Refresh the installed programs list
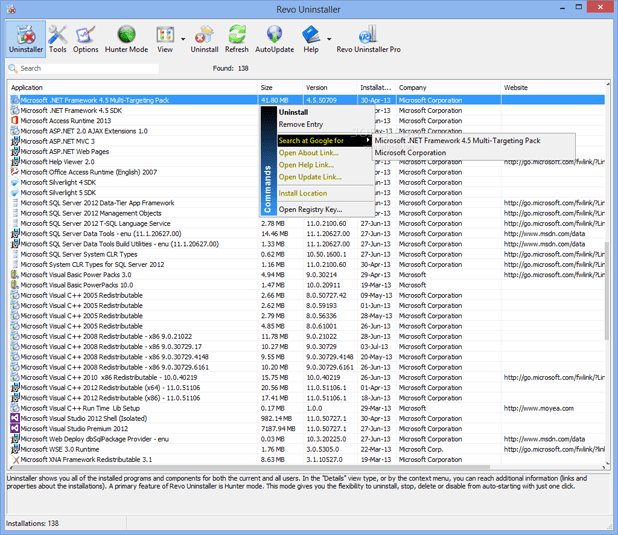Viewport: 618px width, 535px height. point(236,39)
